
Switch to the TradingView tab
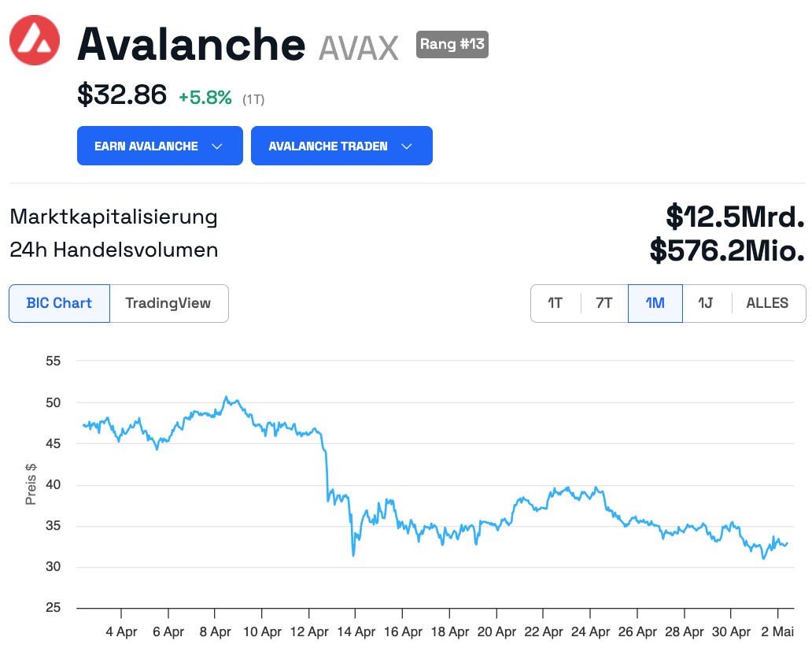[168, 303]
